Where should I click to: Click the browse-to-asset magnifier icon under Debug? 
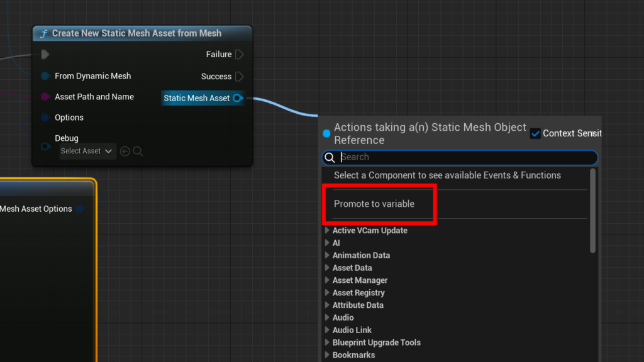coord(138,151)
